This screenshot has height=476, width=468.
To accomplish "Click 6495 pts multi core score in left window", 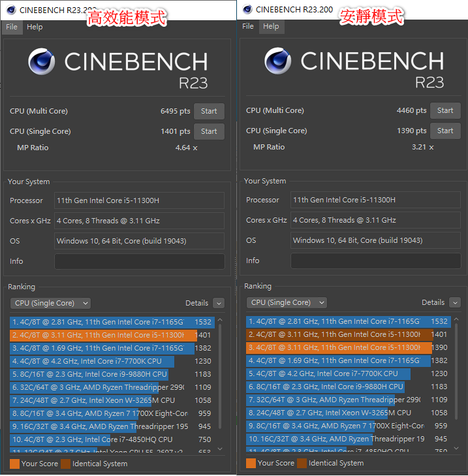I will coord(175,111).
